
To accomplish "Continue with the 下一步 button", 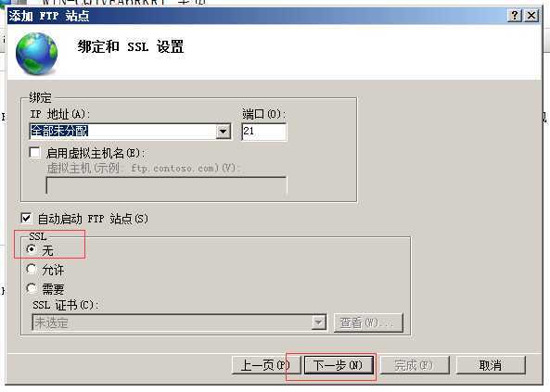I will point(339,365).
